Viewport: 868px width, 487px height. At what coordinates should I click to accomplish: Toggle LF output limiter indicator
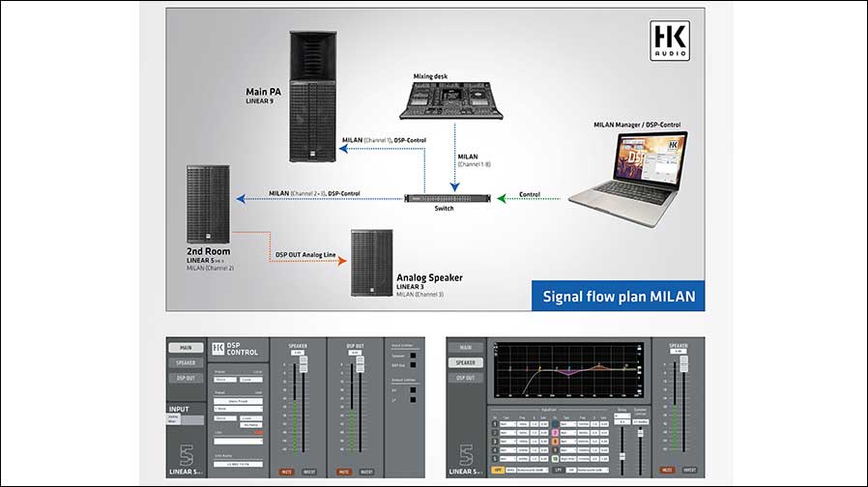(413, 400)
